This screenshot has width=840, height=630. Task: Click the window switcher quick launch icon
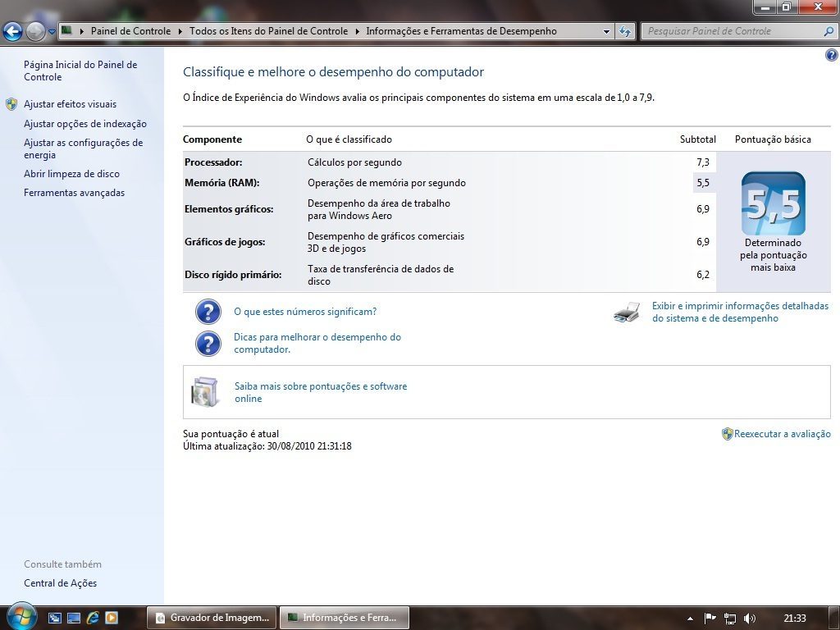55,618
